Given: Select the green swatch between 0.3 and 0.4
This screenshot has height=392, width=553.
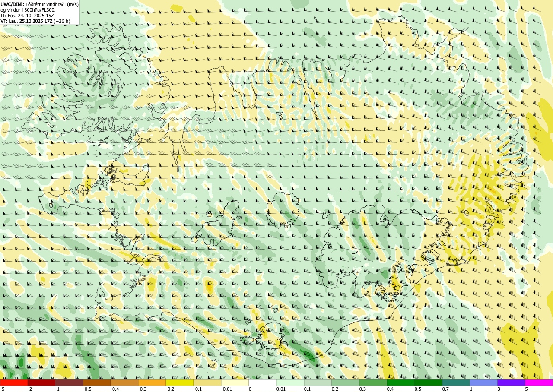Looking at the screenshot, I should point(373,383).
